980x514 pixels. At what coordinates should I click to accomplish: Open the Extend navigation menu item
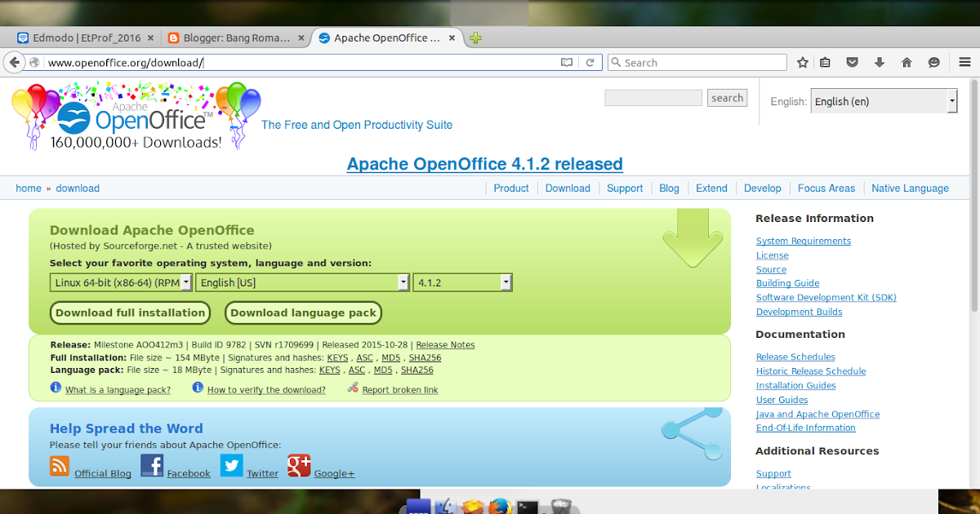[711, 188]
